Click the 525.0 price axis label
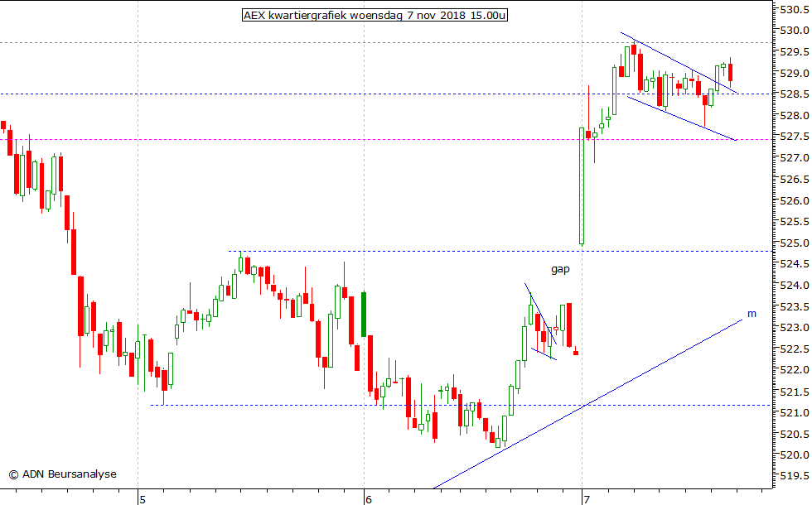Image resolution: width=812 pixels, height=505 pixels. (x=795, y=243)
